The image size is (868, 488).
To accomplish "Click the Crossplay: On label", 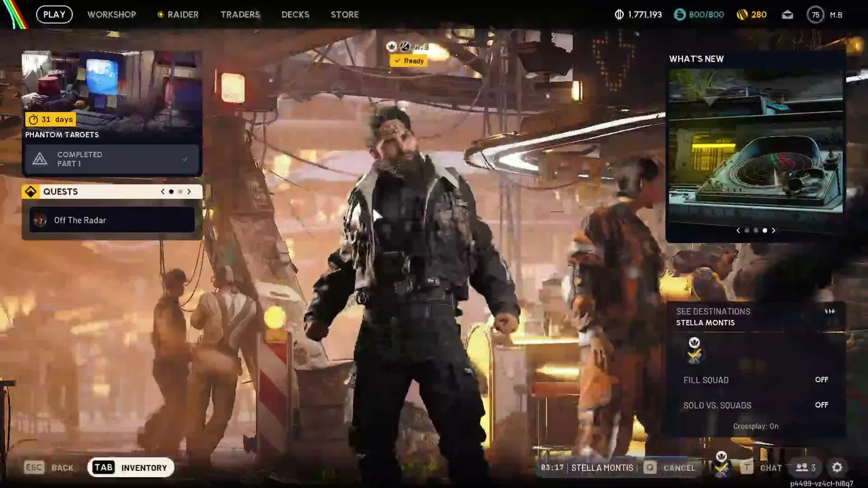I will point(755,426).
